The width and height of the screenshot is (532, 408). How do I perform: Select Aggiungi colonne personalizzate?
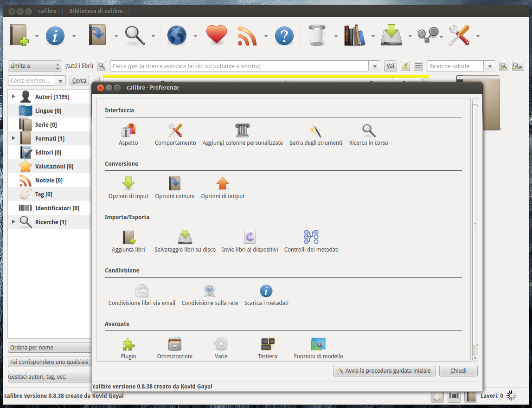point(243,135)
